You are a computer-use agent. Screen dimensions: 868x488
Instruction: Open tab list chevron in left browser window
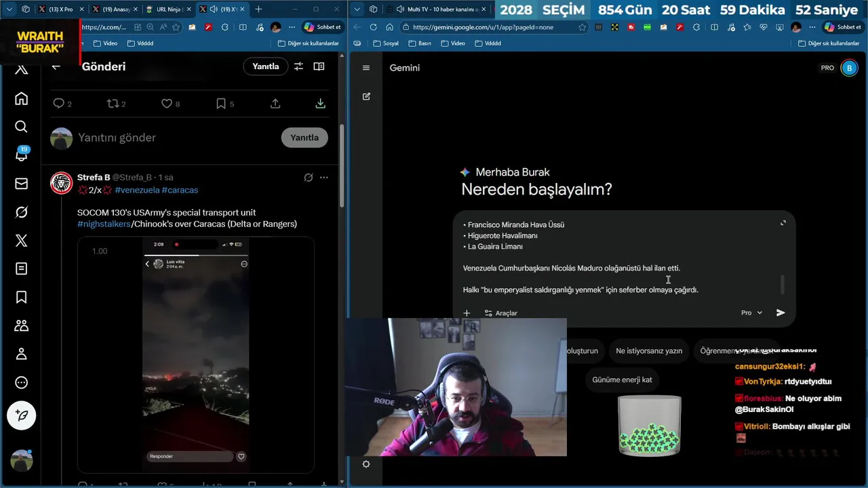(9, 9)
